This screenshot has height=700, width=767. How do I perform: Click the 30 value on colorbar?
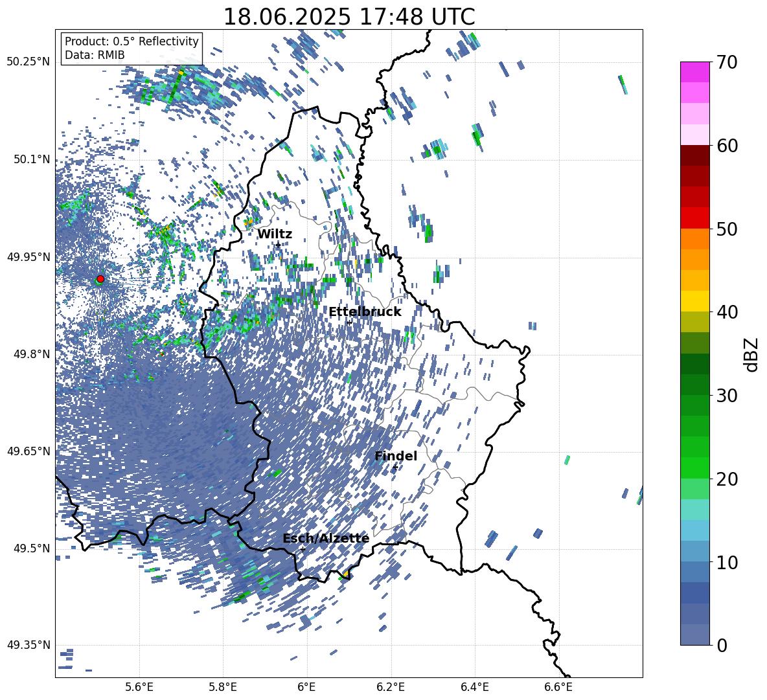pyautogui.click(x=726, y=395)
